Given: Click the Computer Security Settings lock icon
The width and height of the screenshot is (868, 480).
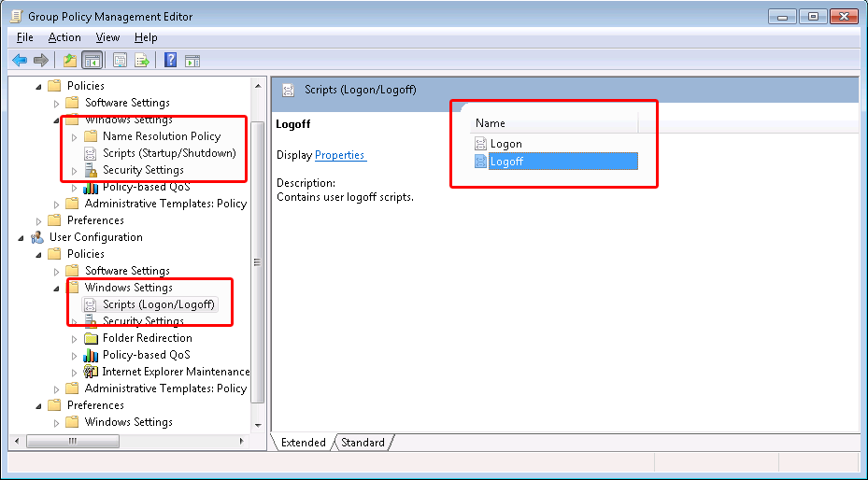Looking at the screenshot, I should coord(91,170).
